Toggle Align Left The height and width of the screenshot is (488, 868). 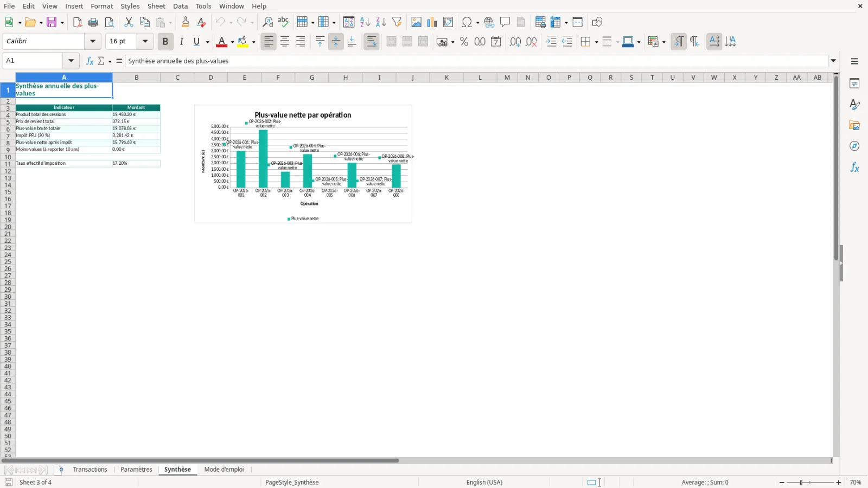[269, 42]
